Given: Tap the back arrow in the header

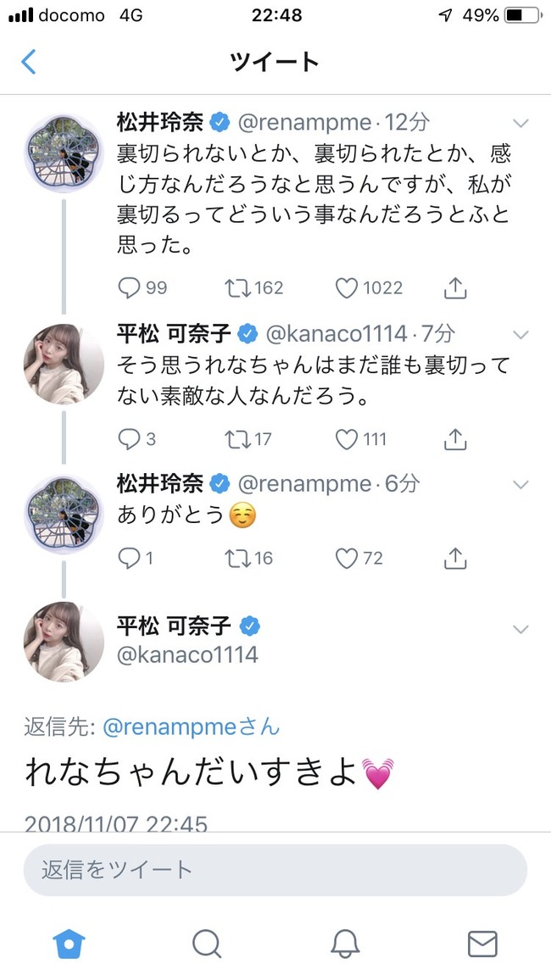Looking at the screenshot, I should tap(29, 62).
